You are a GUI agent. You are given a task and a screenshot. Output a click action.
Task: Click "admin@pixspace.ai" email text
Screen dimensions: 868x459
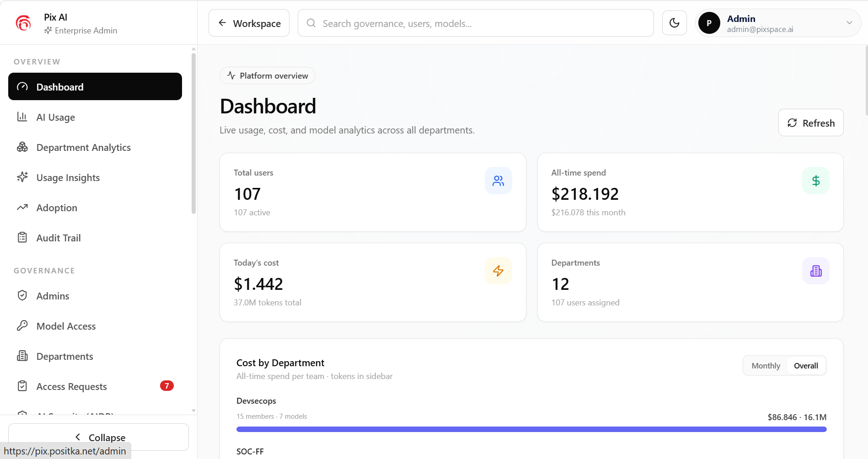(x=760, y=29)
